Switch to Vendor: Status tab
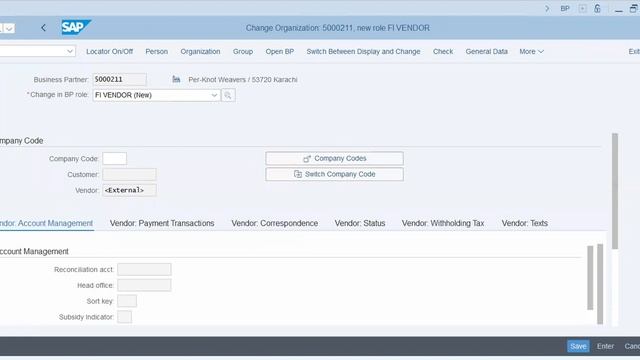 pos(360,223)
